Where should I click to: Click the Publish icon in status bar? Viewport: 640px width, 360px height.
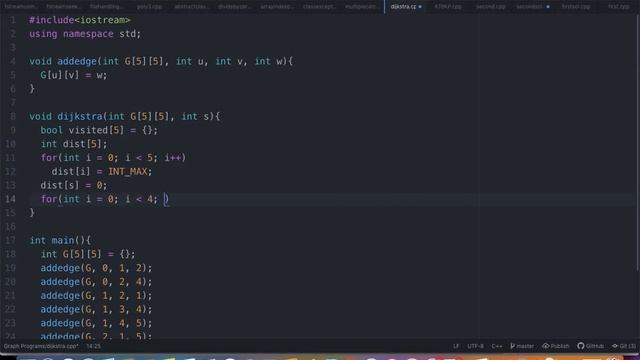(x=546, y=346)
